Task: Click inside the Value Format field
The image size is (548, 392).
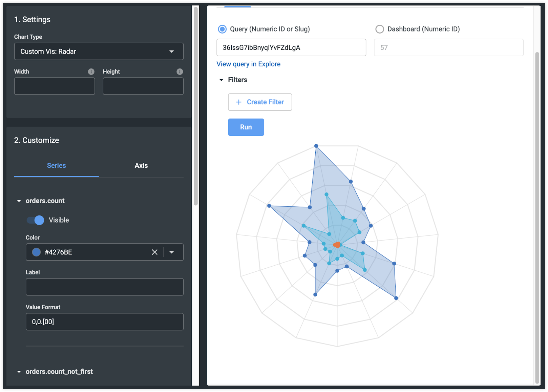Action: point(104,322)
